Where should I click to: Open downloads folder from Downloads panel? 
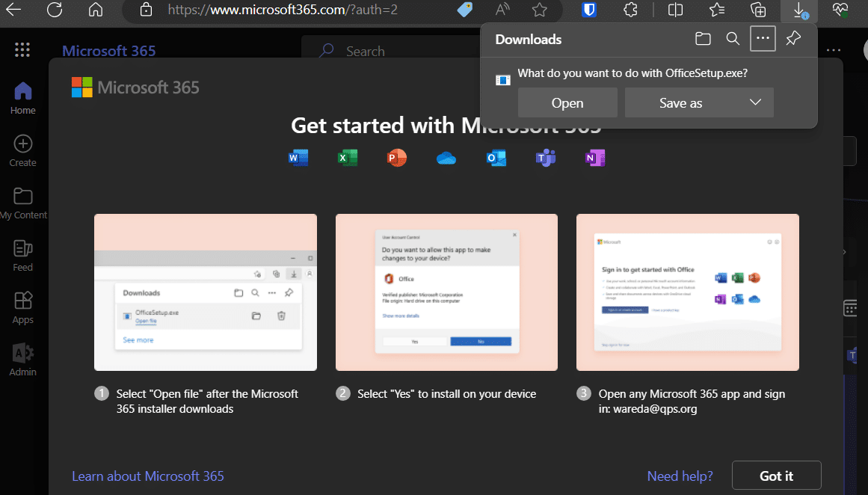pos(703,39)
